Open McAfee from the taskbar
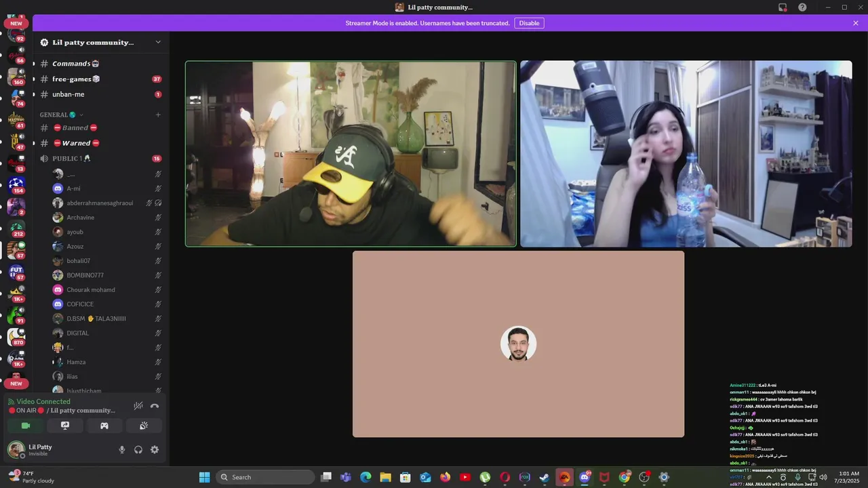Image resolution: width=868 pixels, height=488 pixels. [604, 477]
